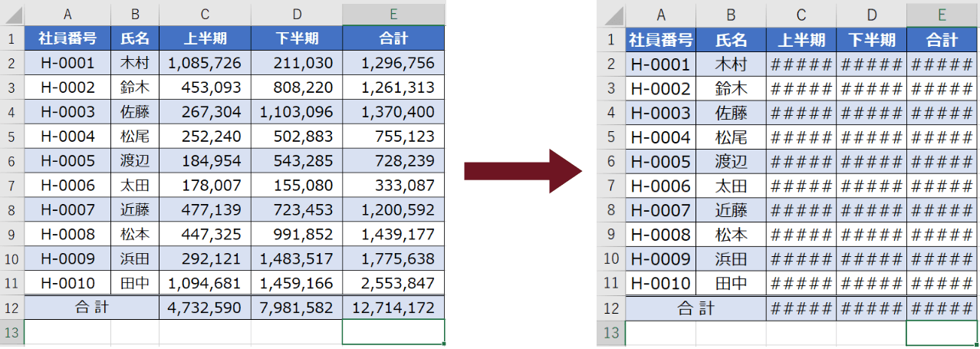The width and height of the screenshot is (980, 349).
Task: Click the 下半期 header cell in left table
Action: coord(297,38)
